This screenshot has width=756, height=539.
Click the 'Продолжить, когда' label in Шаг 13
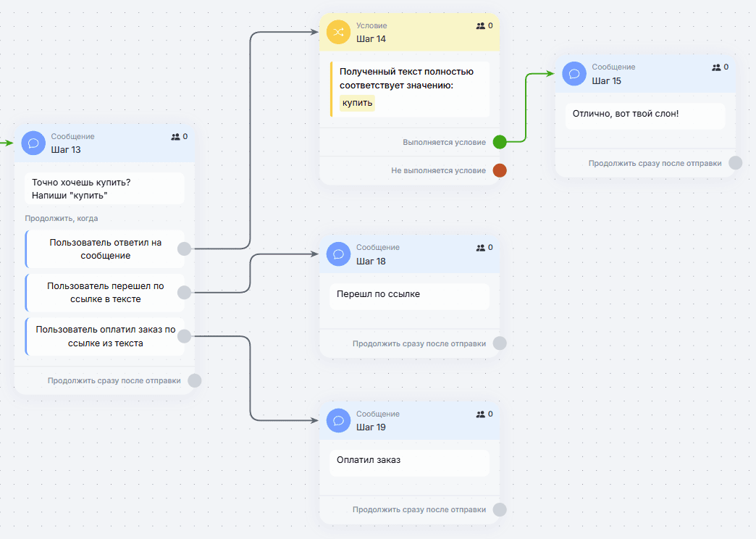point(62,219)
